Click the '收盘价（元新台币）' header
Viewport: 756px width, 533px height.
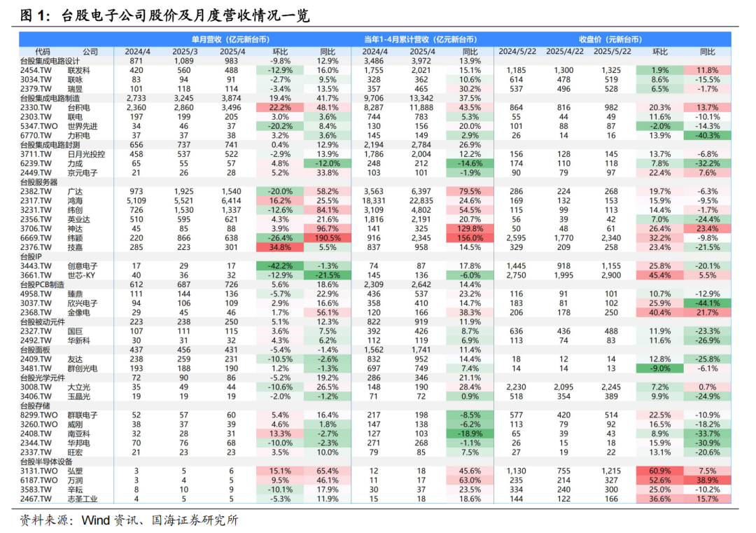point(610,39)
